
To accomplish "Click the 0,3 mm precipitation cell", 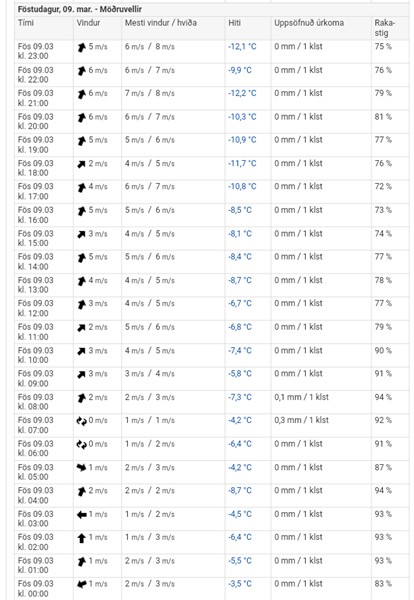I will (301, 420).
